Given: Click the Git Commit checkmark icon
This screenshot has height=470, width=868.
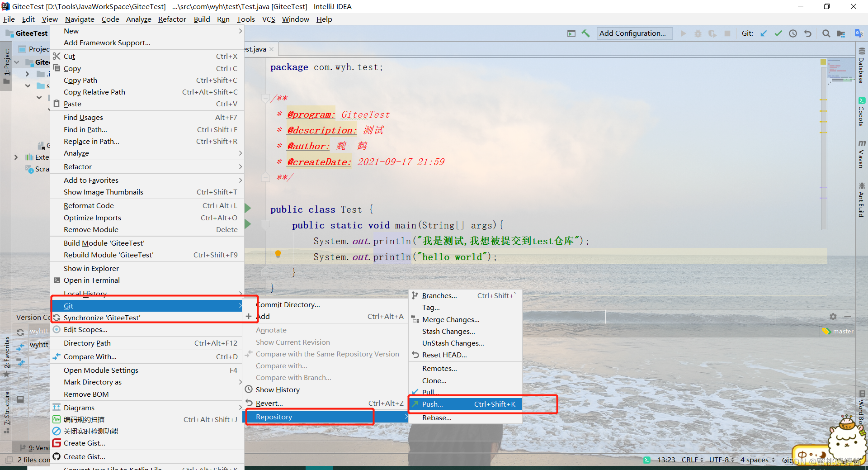Looking at the screenshot, I should (778, 33).
